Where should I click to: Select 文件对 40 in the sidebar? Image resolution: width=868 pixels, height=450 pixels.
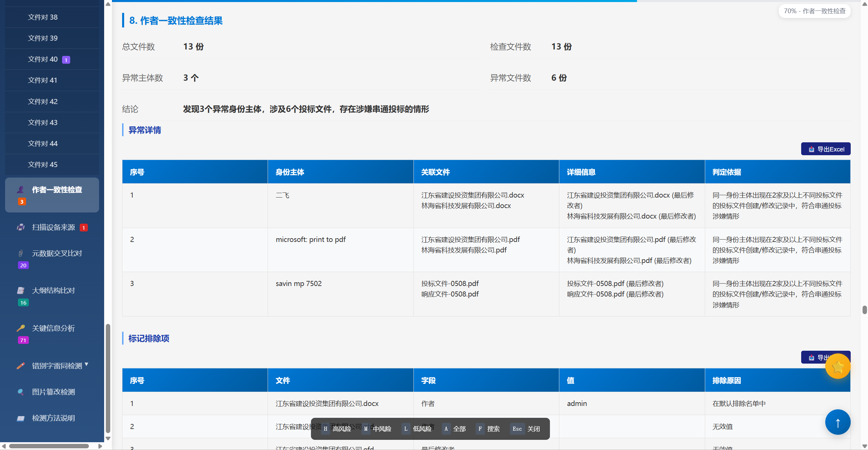[x=52, y=59]
